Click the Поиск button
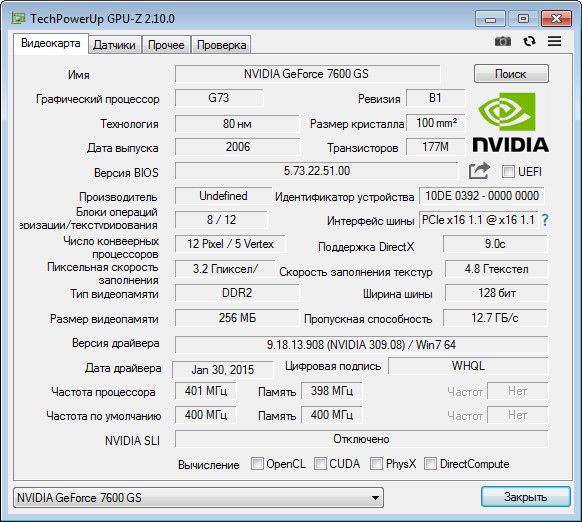582x522 pixels. (511, 74)
